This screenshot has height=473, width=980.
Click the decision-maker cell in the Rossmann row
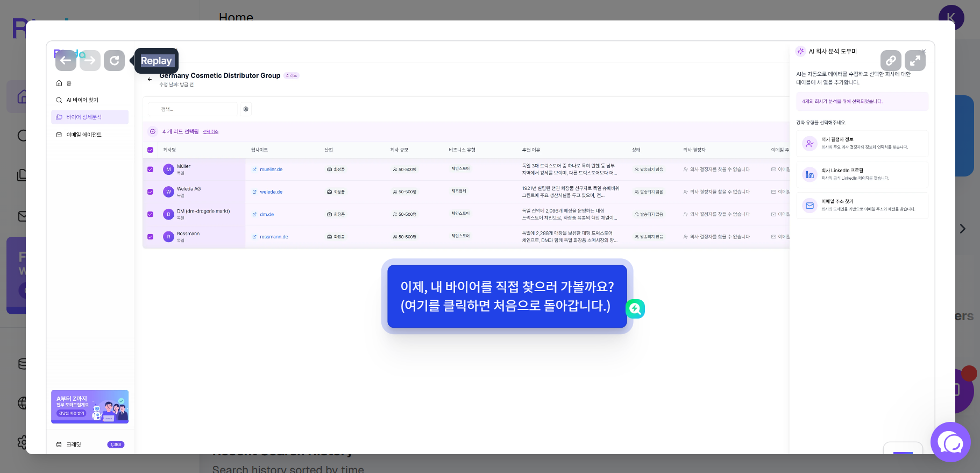716,237
